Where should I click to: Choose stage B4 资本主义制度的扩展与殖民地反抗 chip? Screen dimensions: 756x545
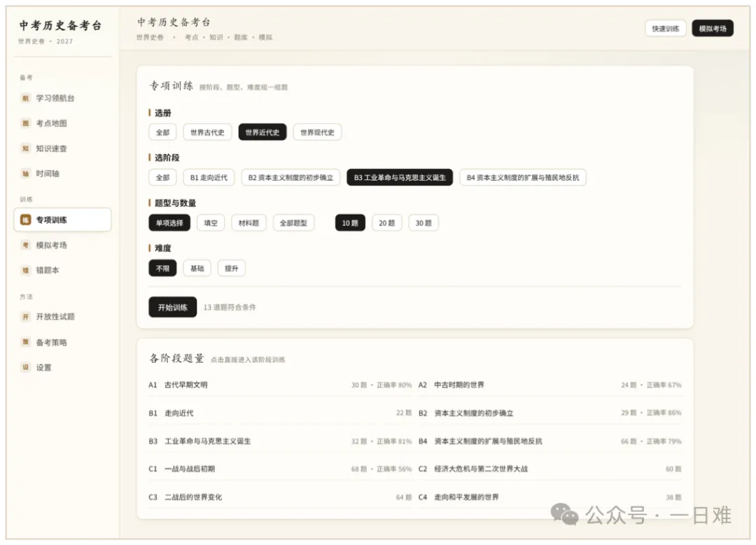(x=523, y=177)
